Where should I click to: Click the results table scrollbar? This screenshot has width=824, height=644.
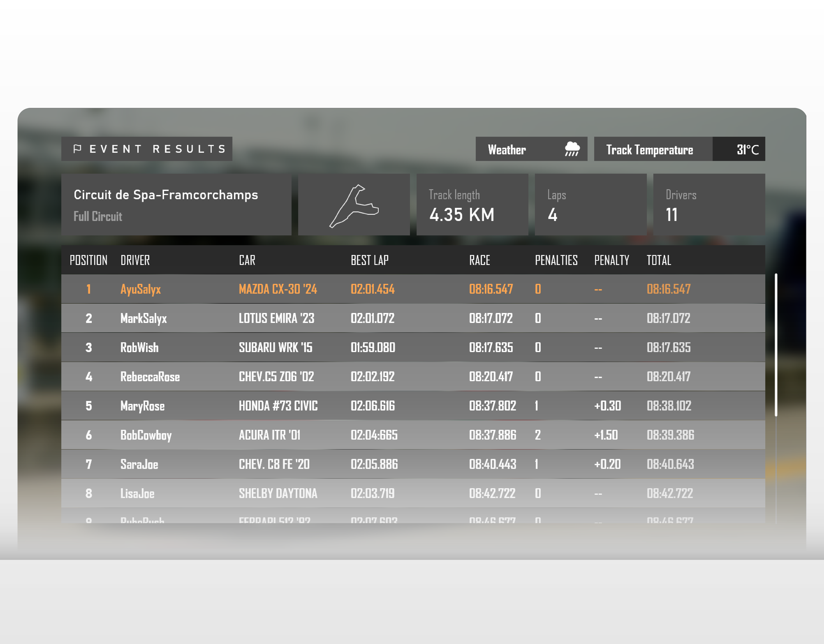[776, 345]
